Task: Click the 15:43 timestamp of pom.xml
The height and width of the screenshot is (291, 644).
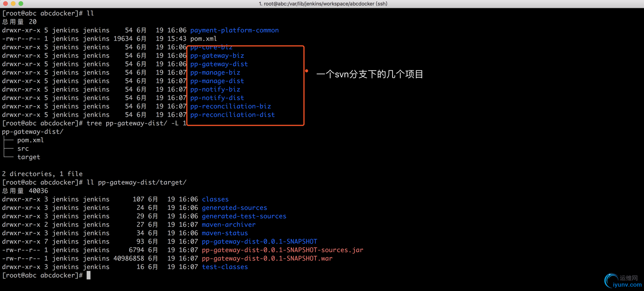Action: (x=177, y=38)
